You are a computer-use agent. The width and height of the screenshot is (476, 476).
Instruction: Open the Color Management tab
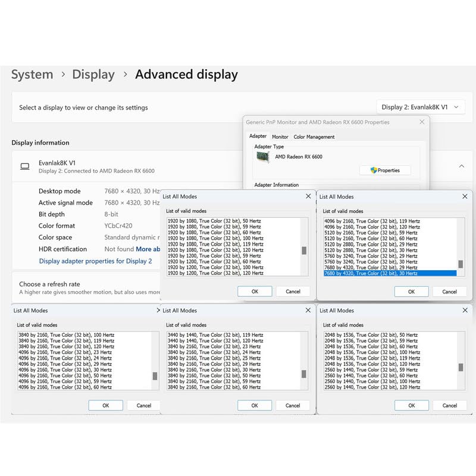pos(314,137)
